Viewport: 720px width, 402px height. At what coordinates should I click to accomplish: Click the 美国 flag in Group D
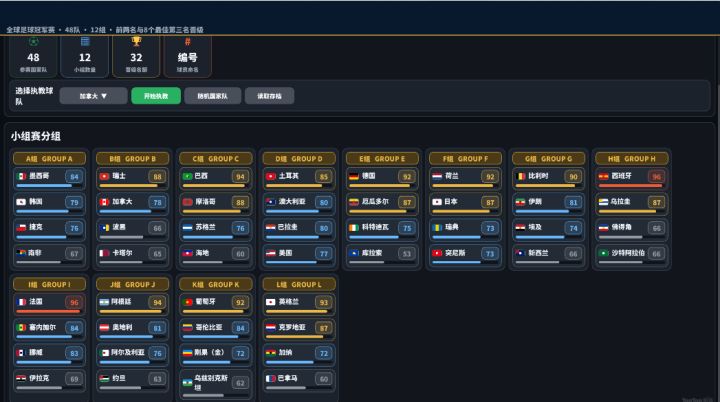(x=271, y=253)
